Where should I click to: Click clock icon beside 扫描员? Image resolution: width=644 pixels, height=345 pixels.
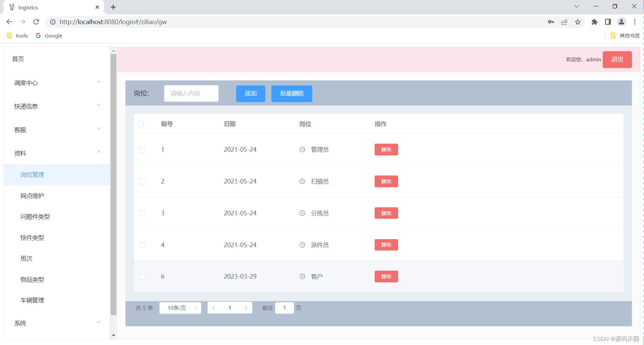(x=302, y=181)
